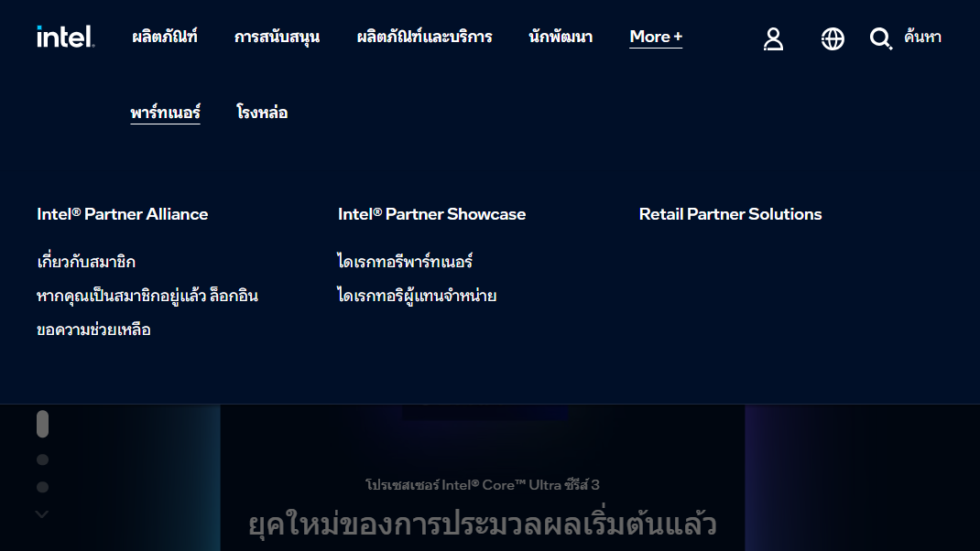Click the โปรเซสเซอร์ Intel Core Ultra ซีรีส์ 3 text
This screenshot has height=551, width=980.
pyautogui.click(x=483, y=485)
